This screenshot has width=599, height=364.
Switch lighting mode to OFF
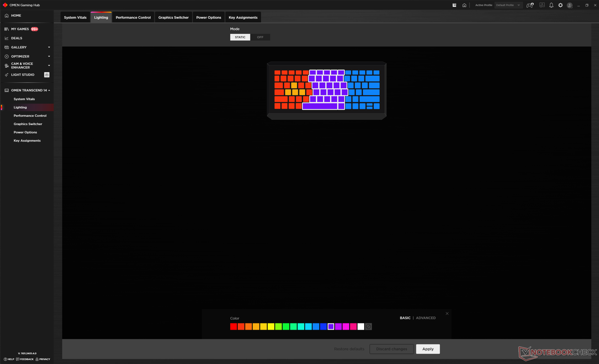[x=260, y=37]
